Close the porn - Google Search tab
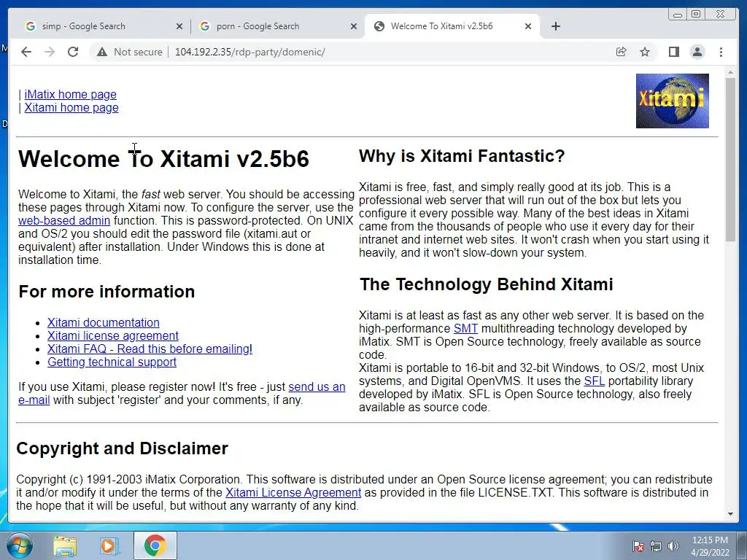Viewport: 747px width, 560px height. point(354,26)
